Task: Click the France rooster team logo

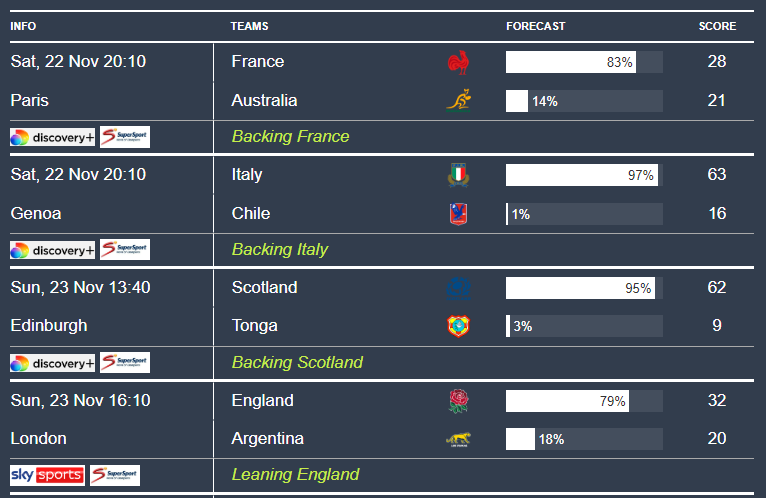Action: pyautogui.click(x=458, y=62)
